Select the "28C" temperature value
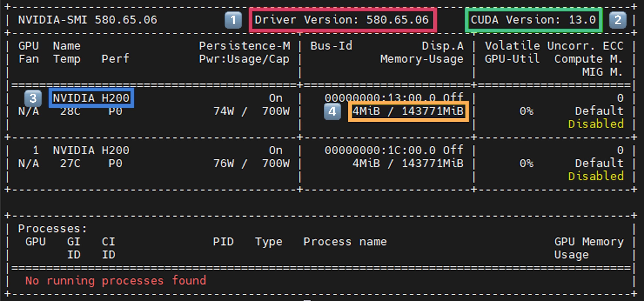 70,111
